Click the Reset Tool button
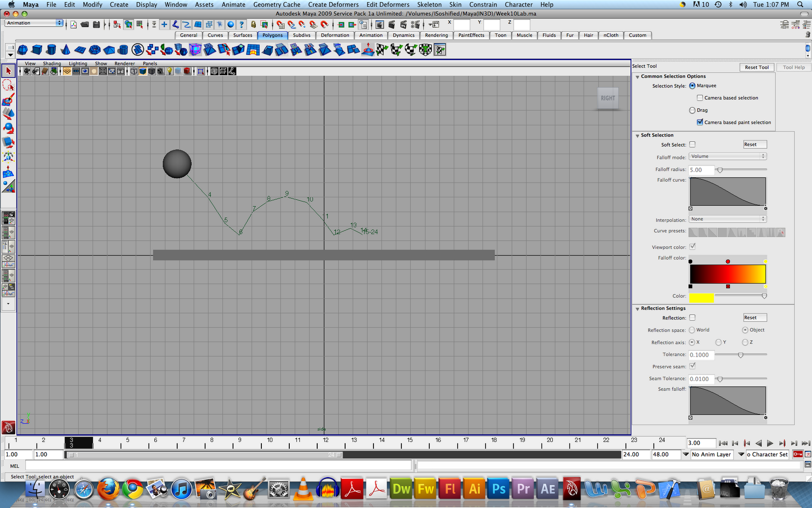Screen dimensions: 812x508 pyautogui.click(x=757, y=67)
